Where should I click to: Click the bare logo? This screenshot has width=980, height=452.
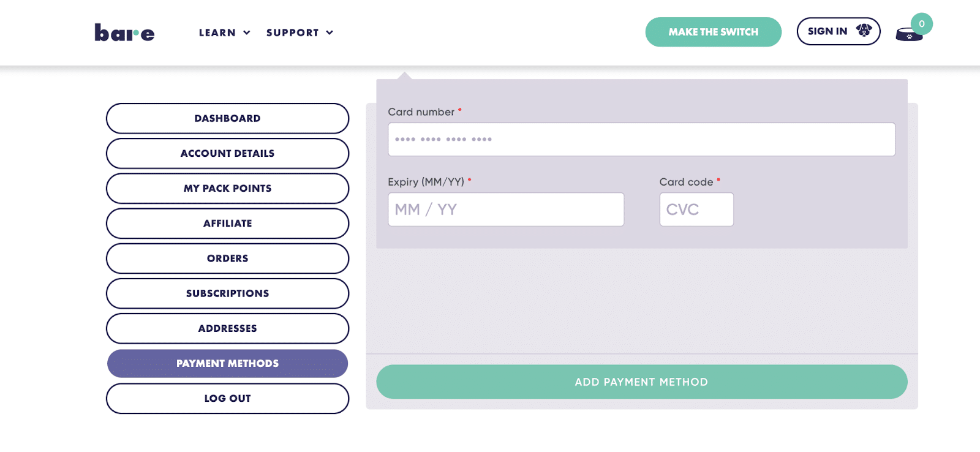click(x=124, y=32)
